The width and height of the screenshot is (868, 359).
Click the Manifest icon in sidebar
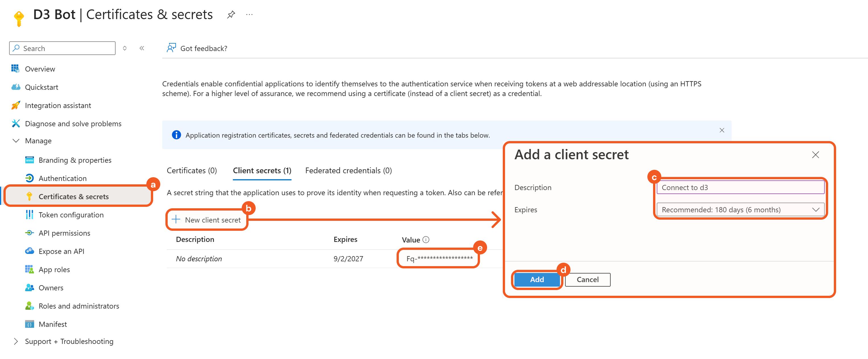29,324
